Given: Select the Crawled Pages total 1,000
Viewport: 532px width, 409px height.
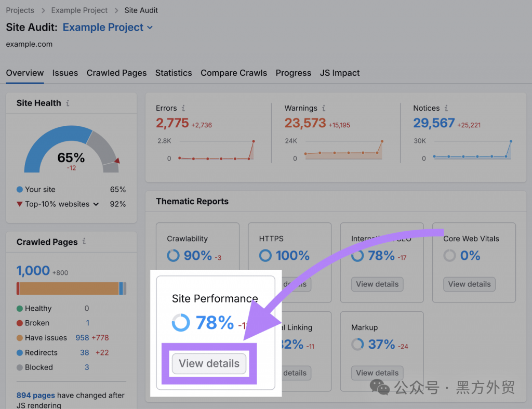Looking at the screenshot, I should click(33, 271).
